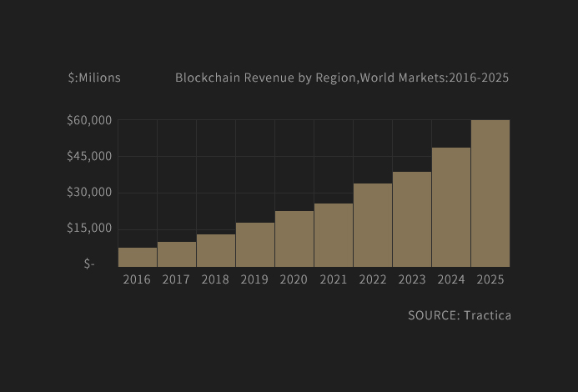Open the 'SOURCE: Tractica' credit
The image size is (578, 392).
click(x=460, y=315)
